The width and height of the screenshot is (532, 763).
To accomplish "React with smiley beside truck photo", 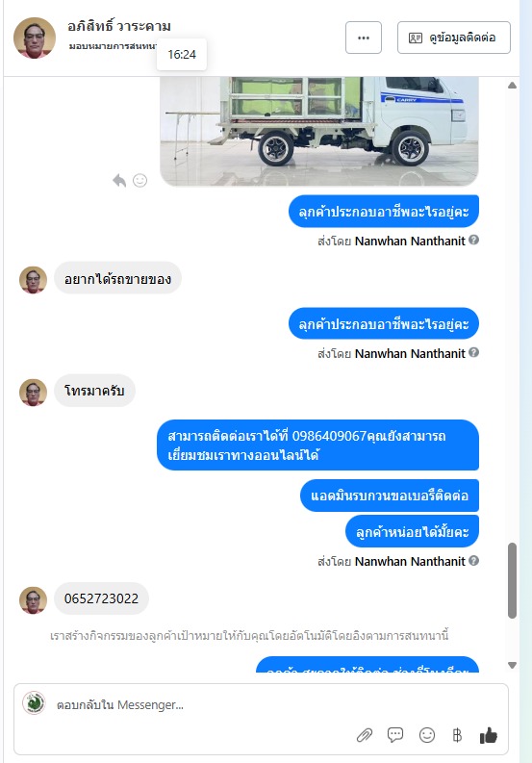I will [140, 181].
